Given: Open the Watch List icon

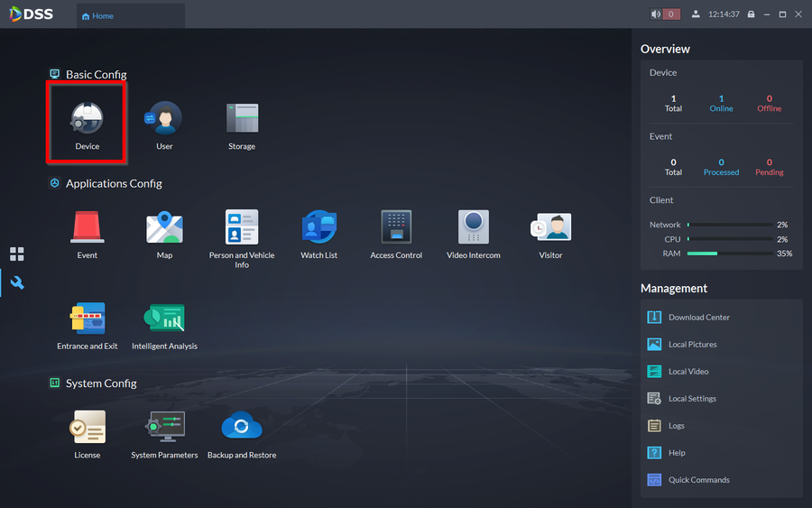Looking at the screenshot, I should (x=318, y=230).
